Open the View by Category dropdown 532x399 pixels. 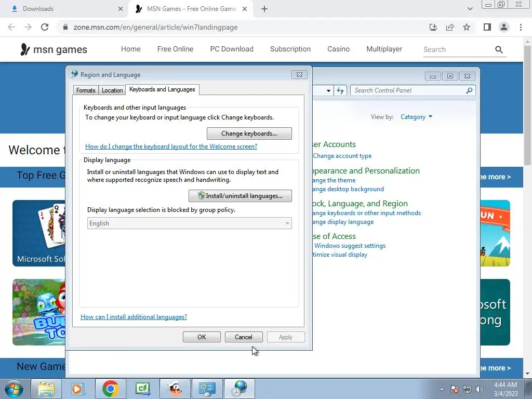click(416, 117)
